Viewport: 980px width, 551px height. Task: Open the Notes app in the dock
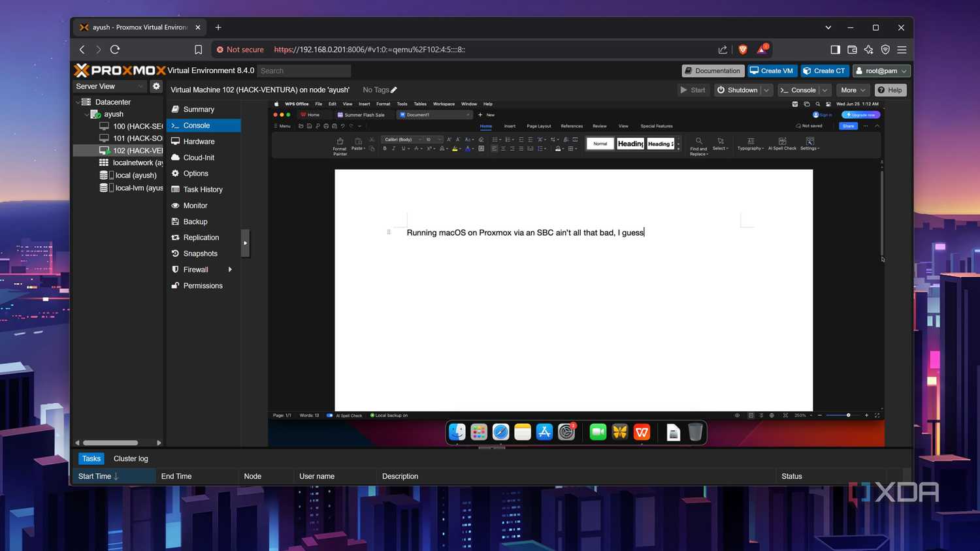[x=523, y=432]
